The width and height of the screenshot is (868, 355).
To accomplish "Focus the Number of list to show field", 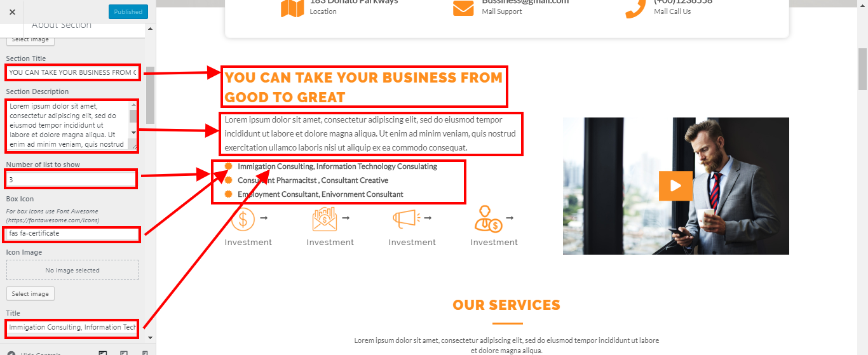I will 71,180.
